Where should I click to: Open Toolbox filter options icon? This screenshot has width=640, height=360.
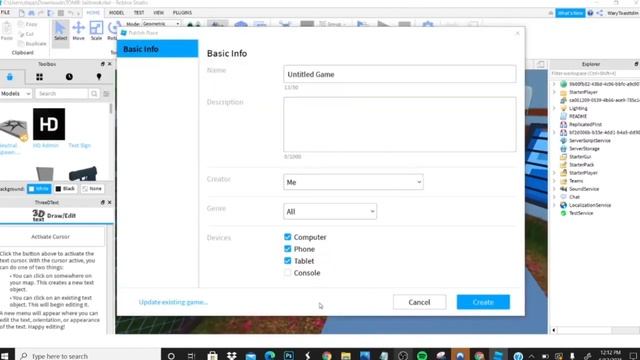point(107,93)
